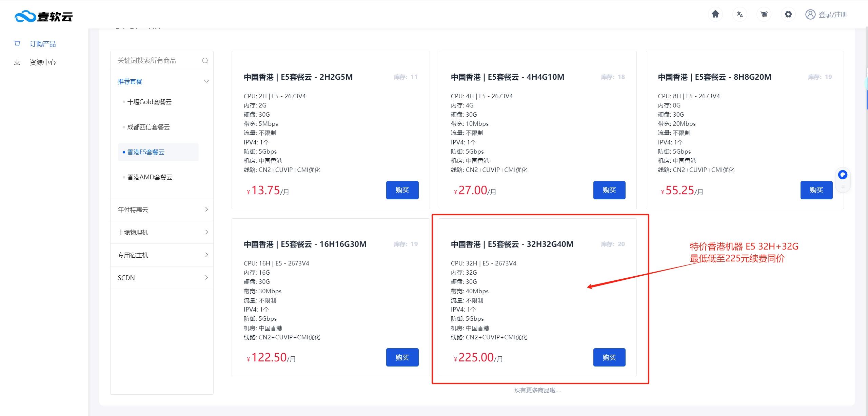Open the language translation icon
Image resolution: width=868 pixels, height=416 pixels.
coord(740,14)
